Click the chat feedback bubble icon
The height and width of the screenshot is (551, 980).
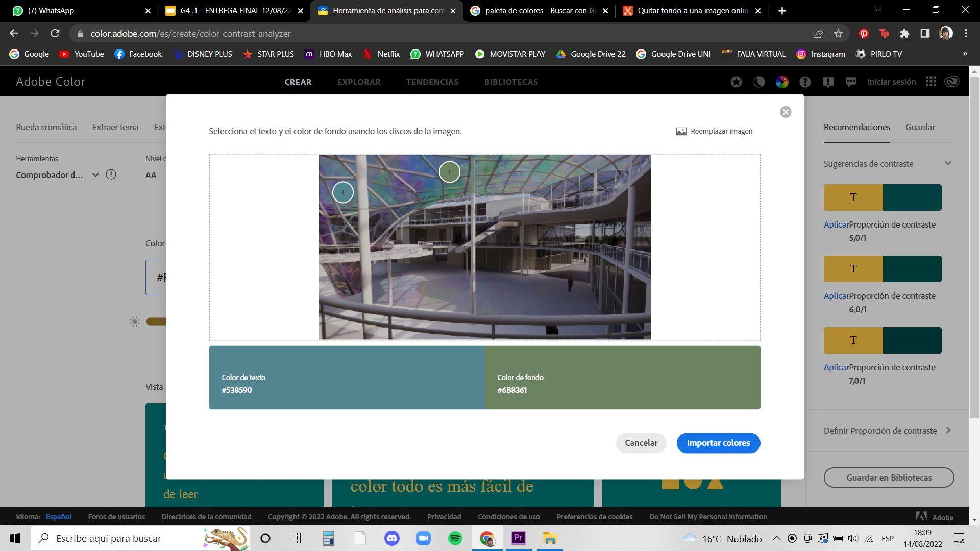click(851, 82)
